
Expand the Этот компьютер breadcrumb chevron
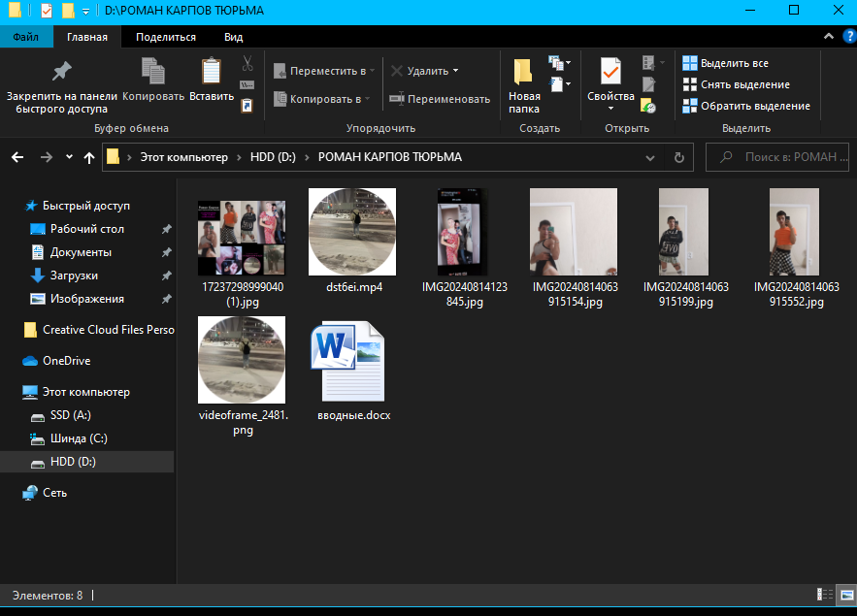coord(239,157)
